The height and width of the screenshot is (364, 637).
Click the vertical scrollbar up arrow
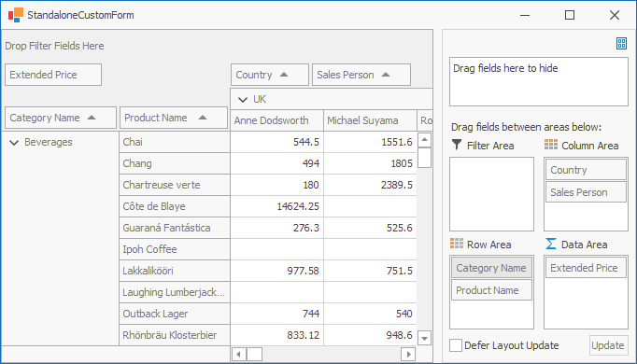pos(425,140)
